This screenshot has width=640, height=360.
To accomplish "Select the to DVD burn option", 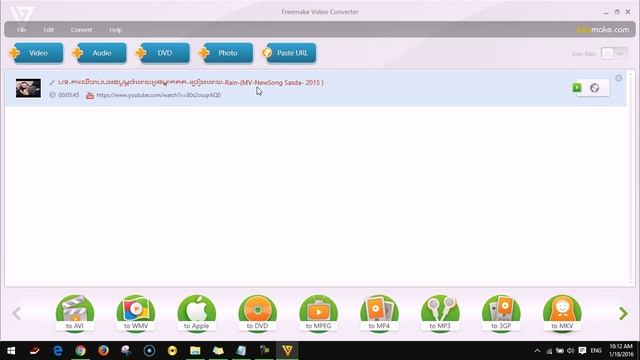I will point(258,313).
